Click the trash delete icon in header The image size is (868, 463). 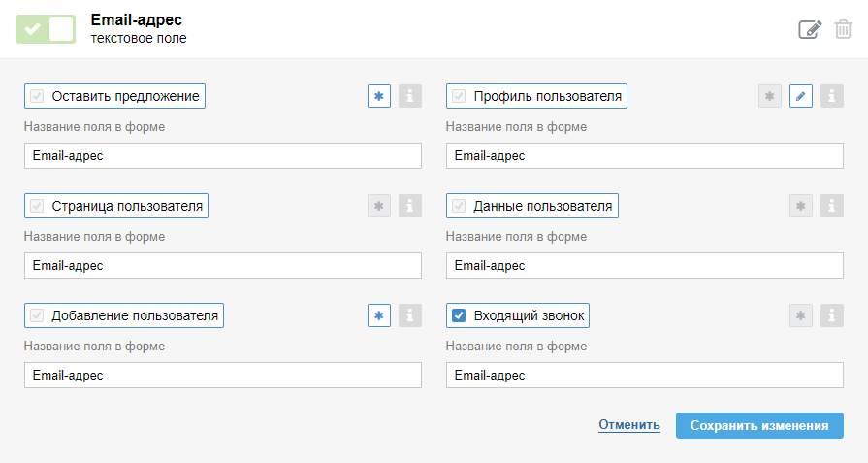(x=843, y=29)
